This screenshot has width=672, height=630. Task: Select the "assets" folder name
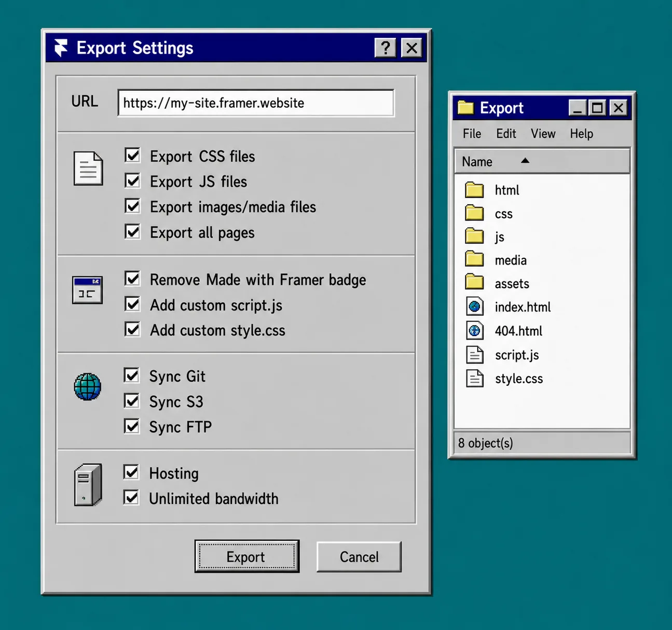[512, 284]
